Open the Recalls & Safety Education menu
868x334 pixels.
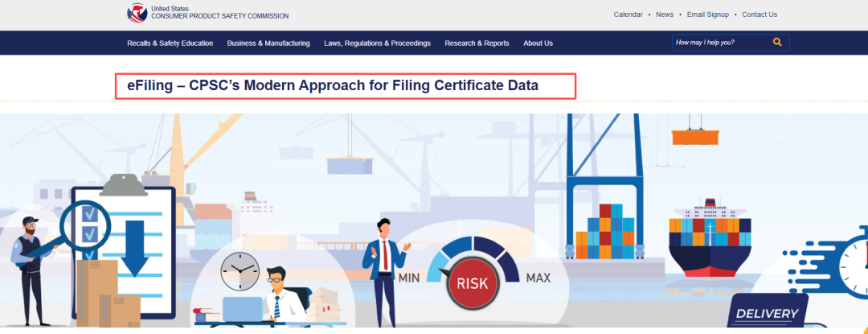pyautogui.click(x=170, y=43)
